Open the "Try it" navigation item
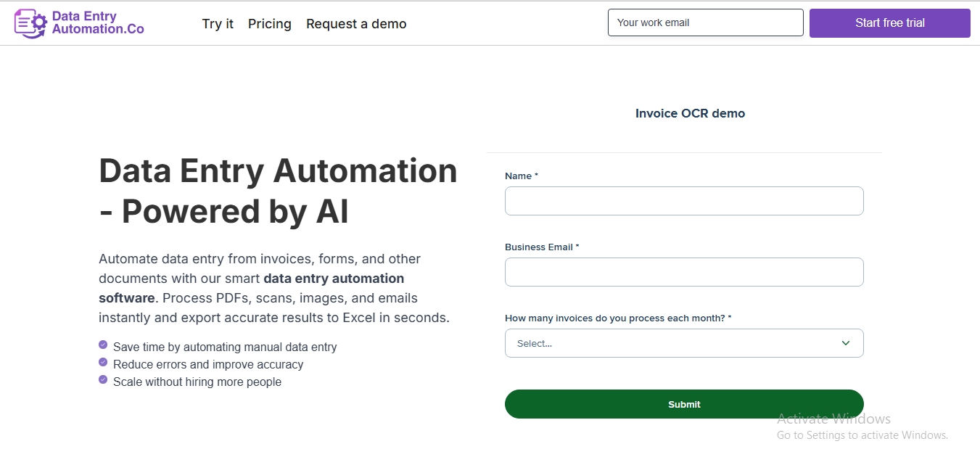 coord(218,24)
